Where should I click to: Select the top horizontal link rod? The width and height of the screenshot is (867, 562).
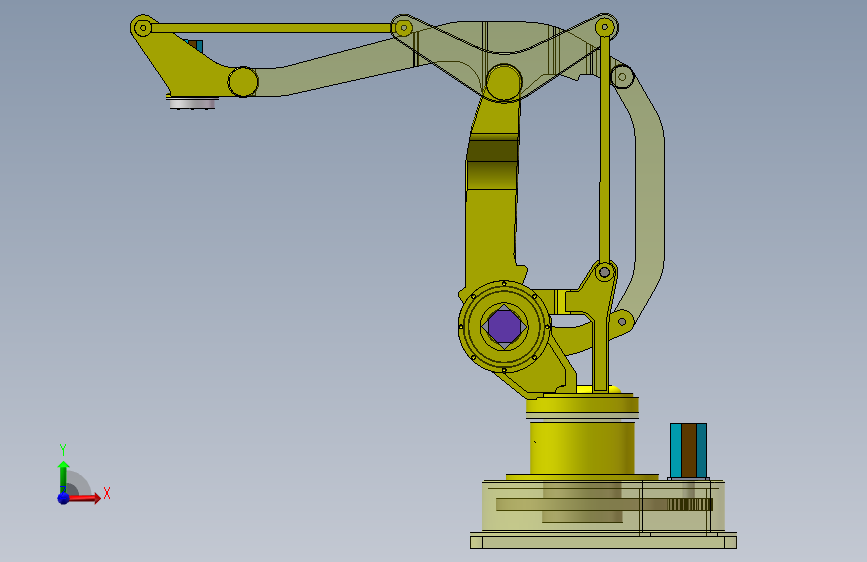(271, 28)
